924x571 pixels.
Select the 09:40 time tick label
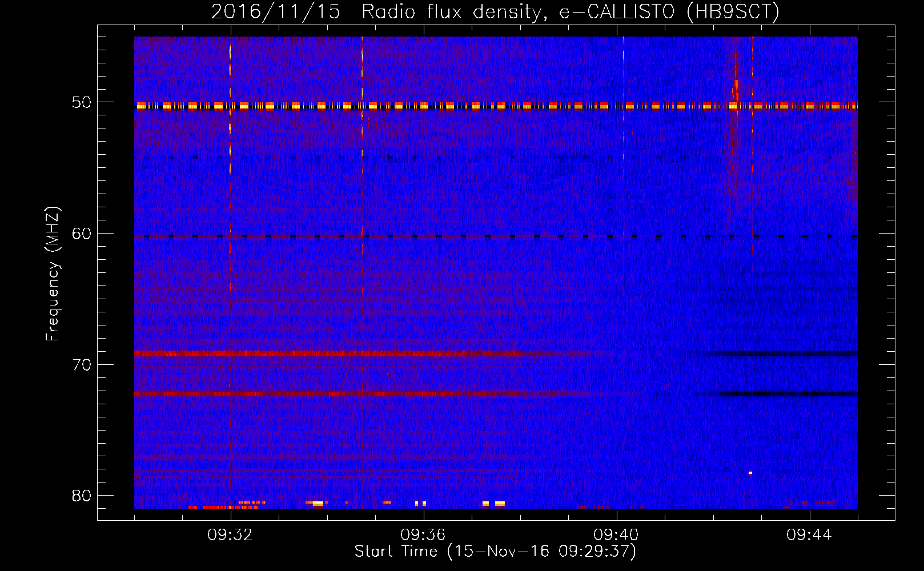[616, 535]
